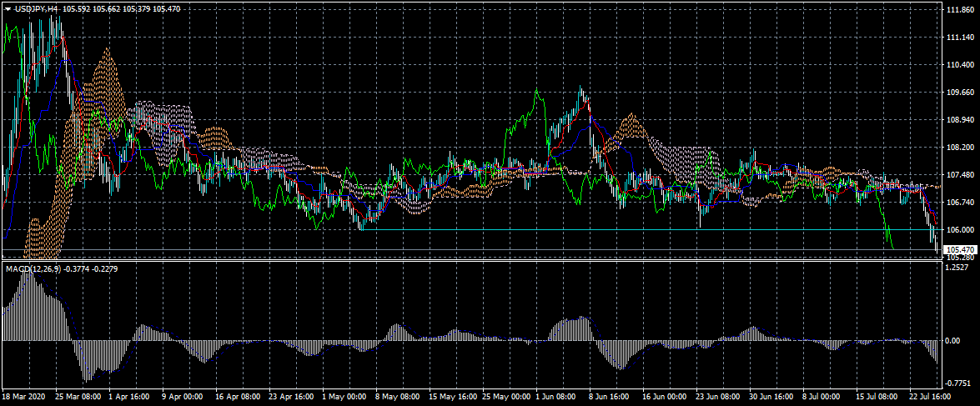Click the 30 Jun 16:00 time label

(771, 398)
